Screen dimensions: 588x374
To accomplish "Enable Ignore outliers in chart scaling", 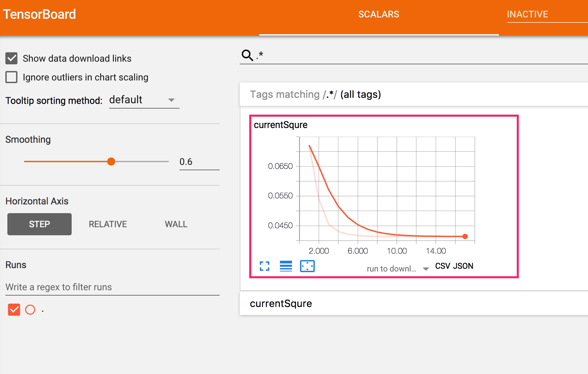I will click(x=11, y=77).
